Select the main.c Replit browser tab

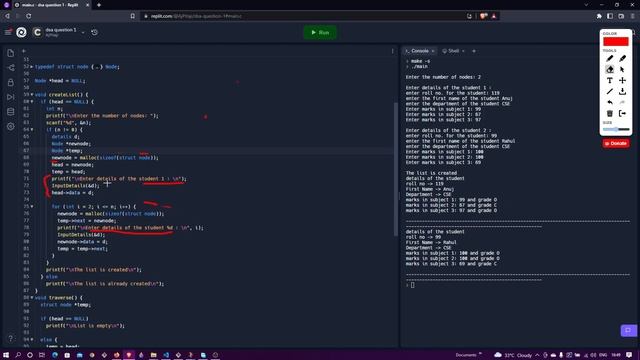(51, 5)
